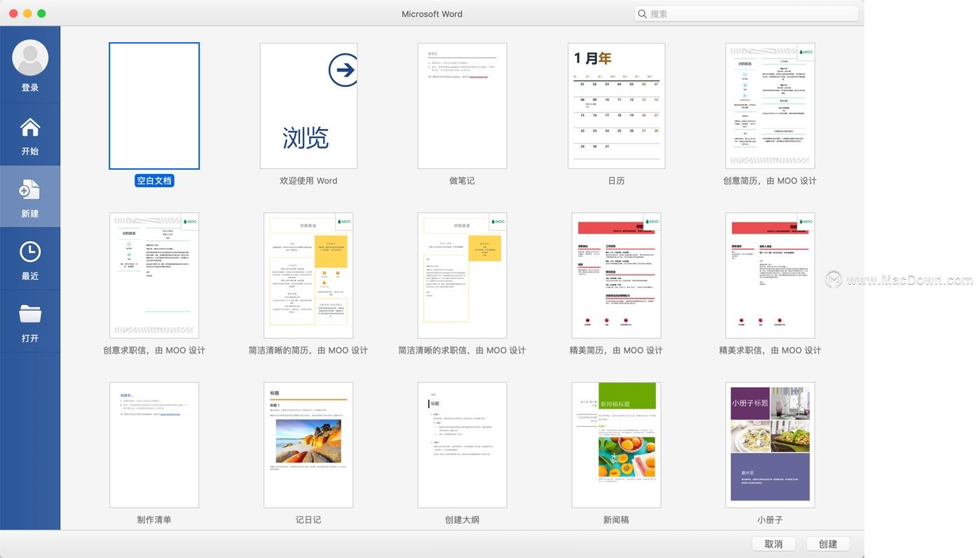The width and height of the screenshot is (980, 558).
Task: Click the 空白文档 caption text
Action: pyautogui.click(x=154, y=181)
